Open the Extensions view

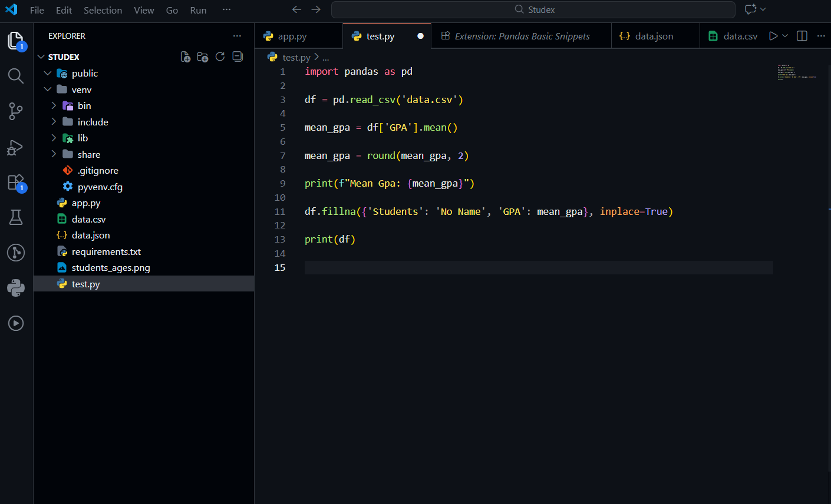tap(16, 183)
